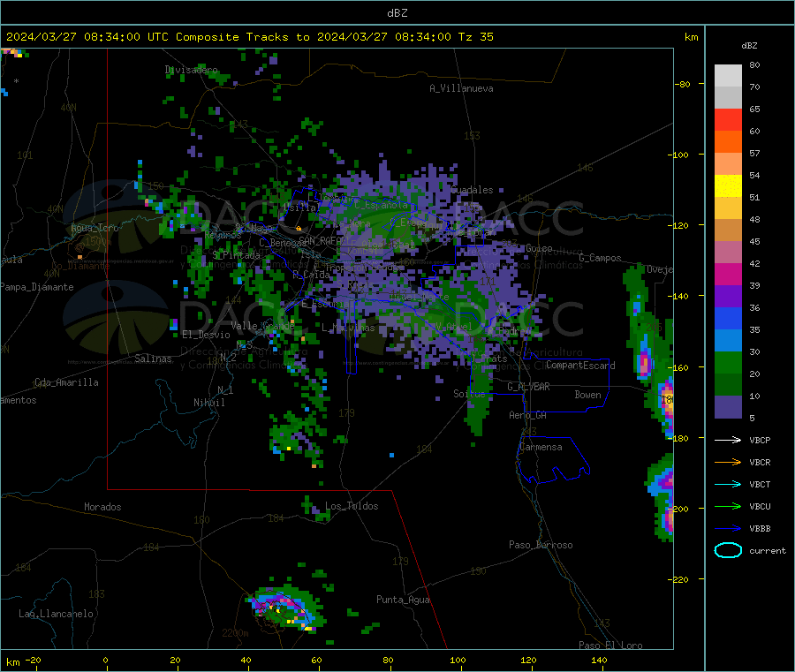Click the blue VBBB arrow legend icon
This screenshot has width=795, height=672.
[x=728, y=528]
